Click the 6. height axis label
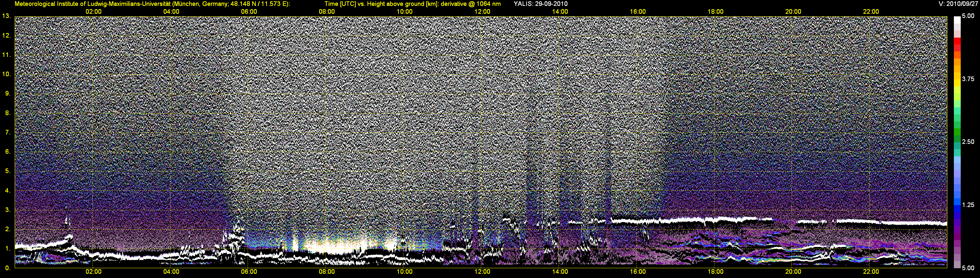Viewport: 980px width, 278px height. 8,151
